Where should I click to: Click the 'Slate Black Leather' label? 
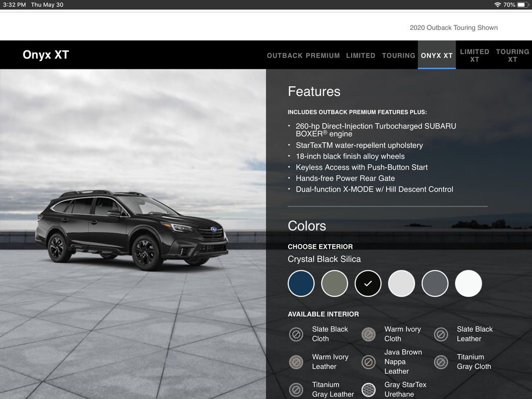click(x=475, y=334)
